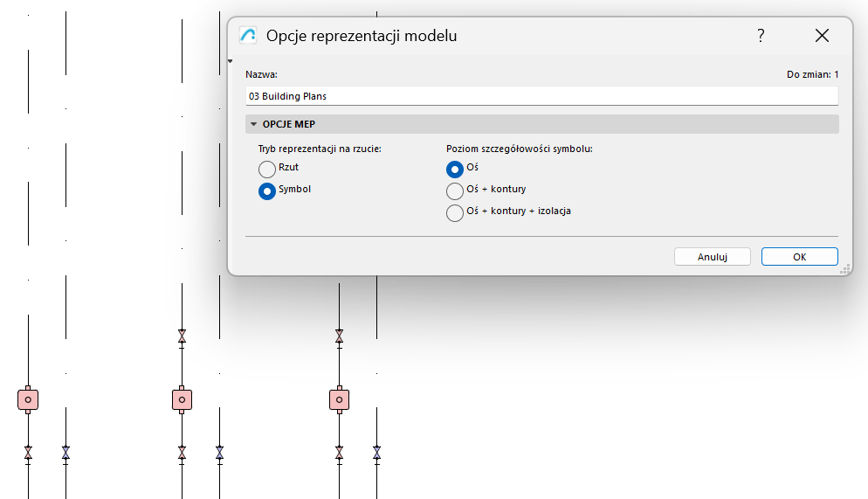This screenshot has width=868, height=499.
Task: Click the pink valve above the rightmost pump
Action: [x=339, y=336]
